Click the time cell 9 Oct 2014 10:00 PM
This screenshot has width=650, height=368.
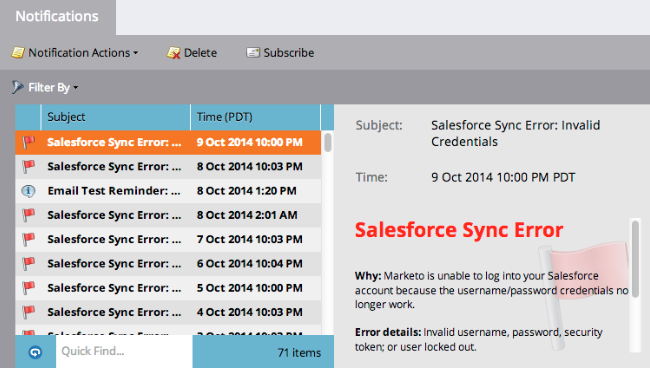tap(250, 142)
